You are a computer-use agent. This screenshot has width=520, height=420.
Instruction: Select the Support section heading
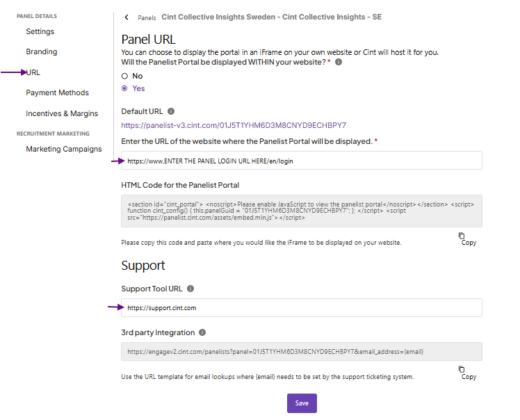143,266
